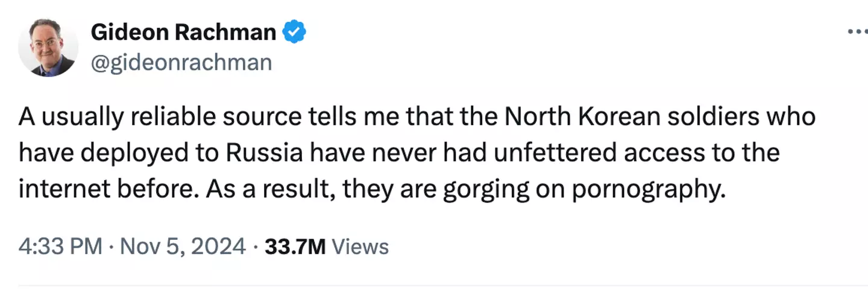Click the 33.7M view count number
This screenshot has width=868, height=294.
(x=295, y=246)
